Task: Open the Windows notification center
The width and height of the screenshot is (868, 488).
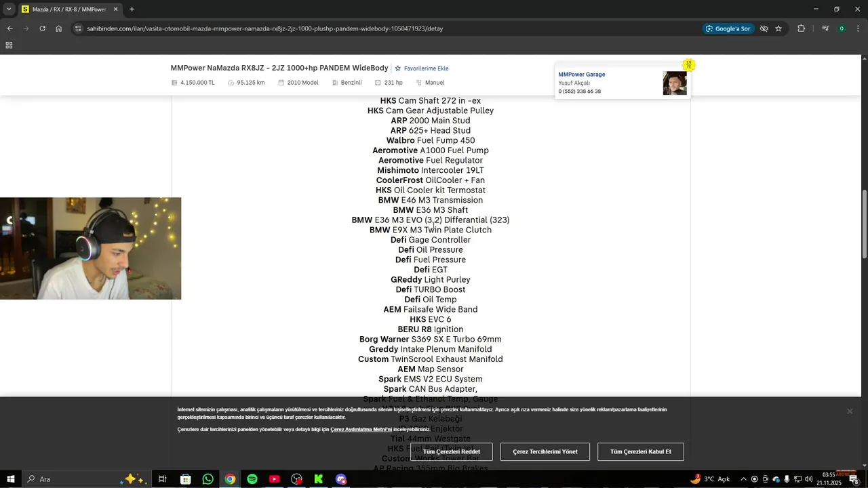Action: click(x=854, y=479)
